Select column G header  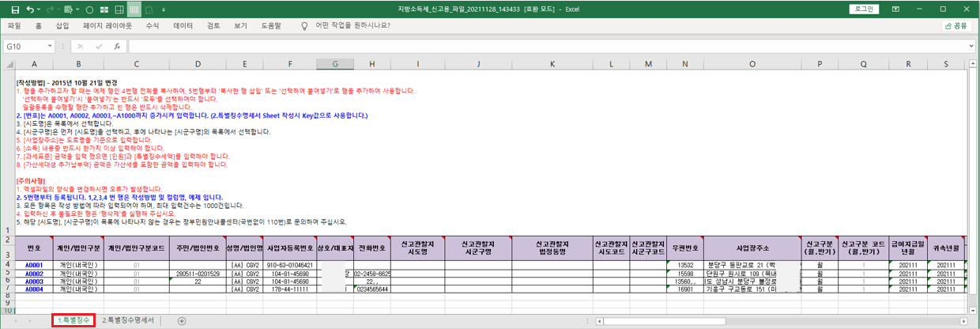[335, 64]
